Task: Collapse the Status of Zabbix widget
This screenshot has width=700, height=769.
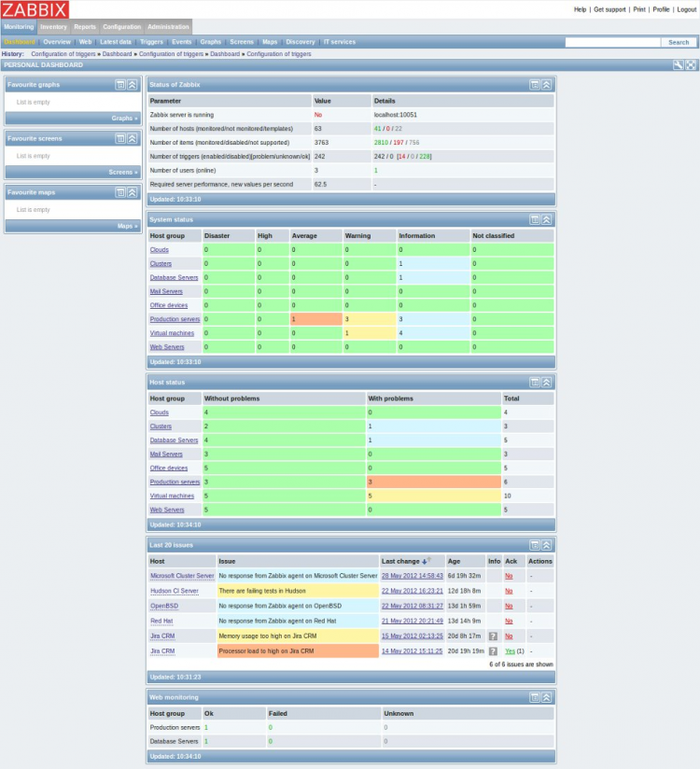Action: pos(546,85)
